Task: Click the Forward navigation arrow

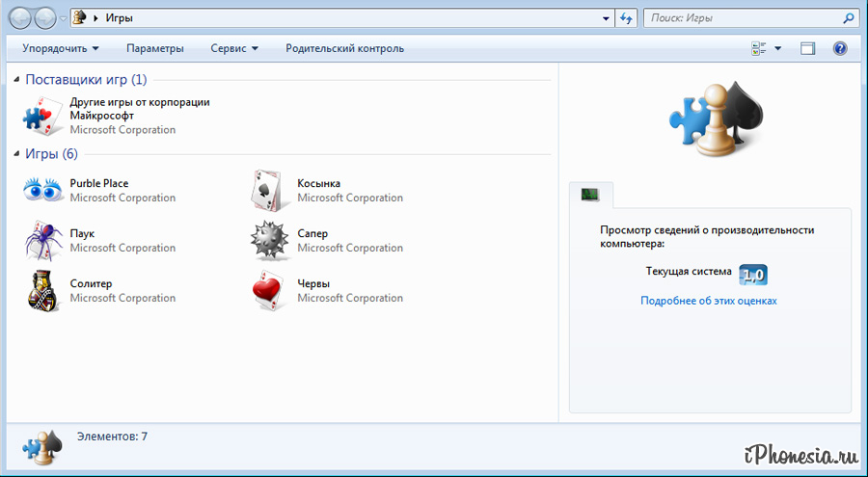Action: coord(44,18)
